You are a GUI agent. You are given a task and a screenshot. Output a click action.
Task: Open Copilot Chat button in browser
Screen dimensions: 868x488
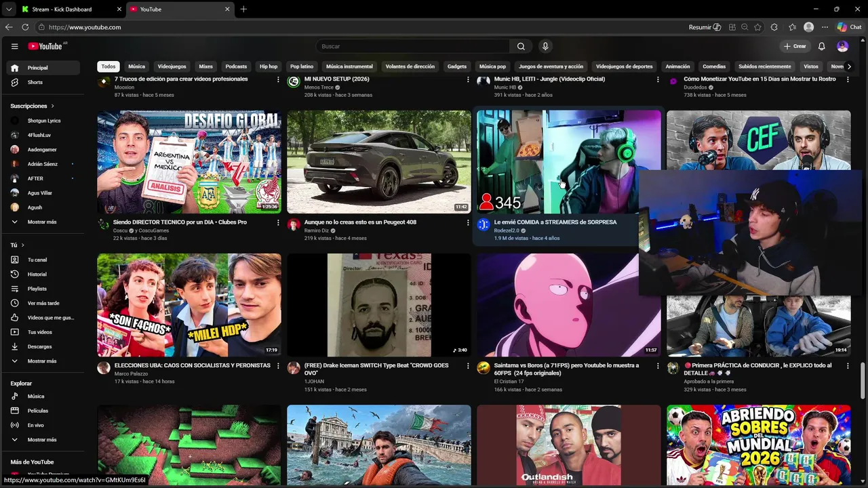pyautogui.click(x=849, y=27)
